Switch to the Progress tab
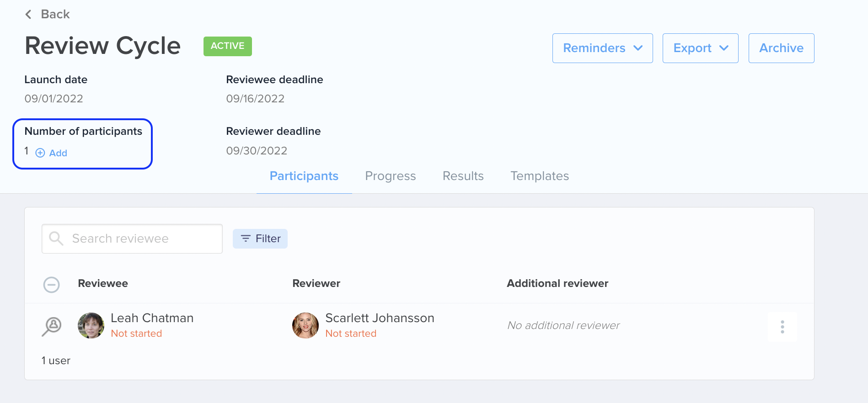This screenshot has width=868, height=403. click(x=391, y=176)
